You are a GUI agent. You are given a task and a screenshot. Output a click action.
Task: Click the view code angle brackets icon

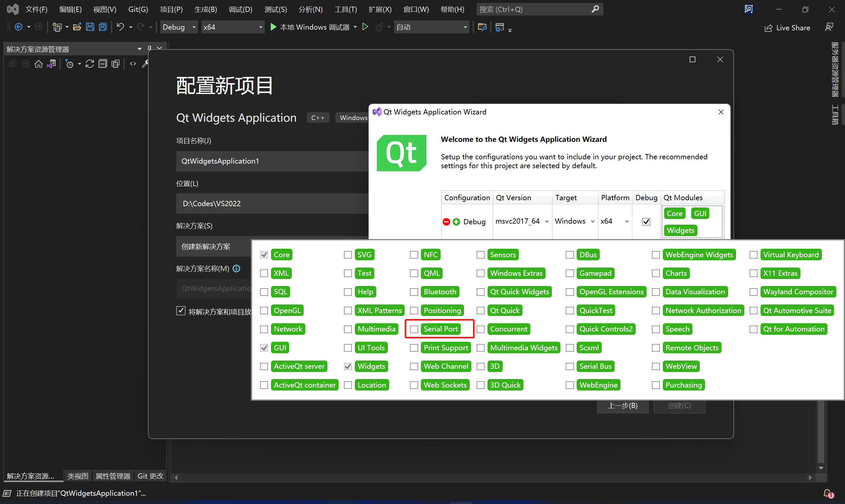[133, 64]
